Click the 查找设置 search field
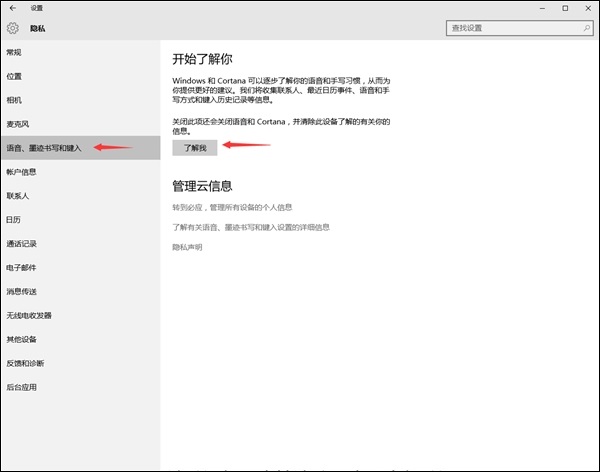The height and width of the screenshot is (472, 600). point(510,29)
